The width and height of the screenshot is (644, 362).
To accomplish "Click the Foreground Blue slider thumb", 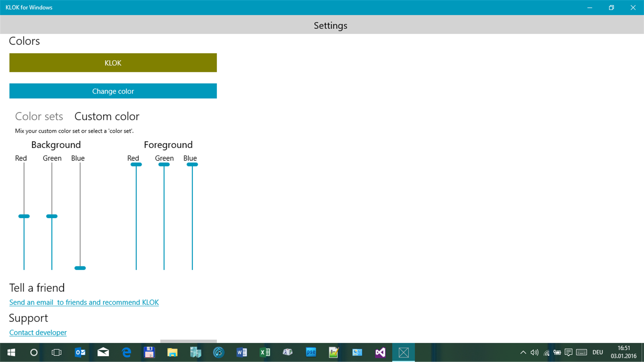I will [x=192, y=164].
